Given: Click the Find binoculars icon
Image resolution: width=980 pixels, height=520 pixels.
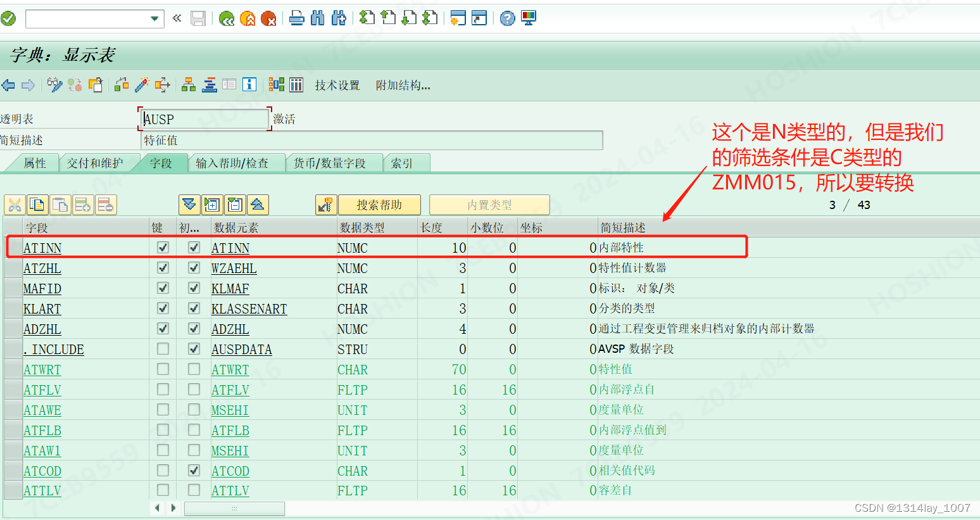Looking at the screenshot, I should tap(318, 18).
